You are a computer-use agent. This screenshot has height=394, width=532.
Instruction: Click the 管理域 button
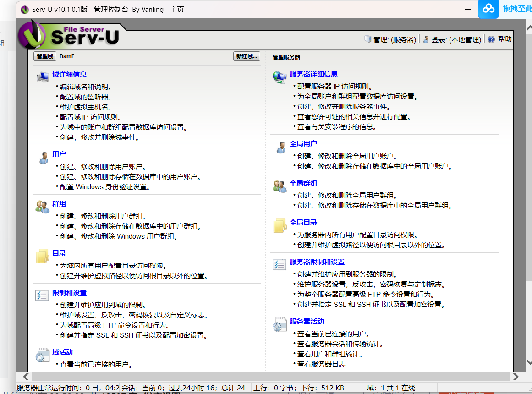pos(45,56)
